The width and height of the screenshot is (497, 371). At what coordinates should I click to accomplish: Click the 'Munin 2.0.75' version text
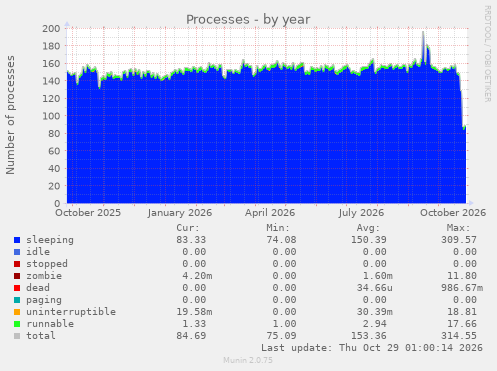248,360
